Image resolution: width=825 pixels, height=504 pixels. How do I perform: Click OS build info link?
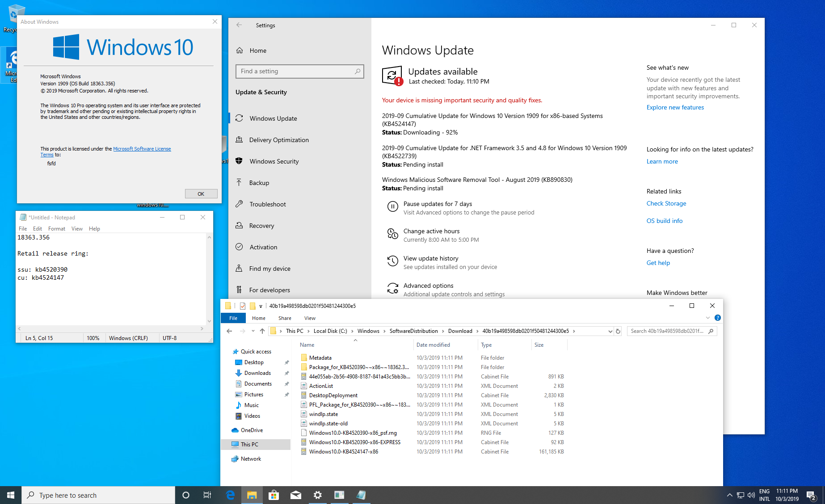[665, 221]
